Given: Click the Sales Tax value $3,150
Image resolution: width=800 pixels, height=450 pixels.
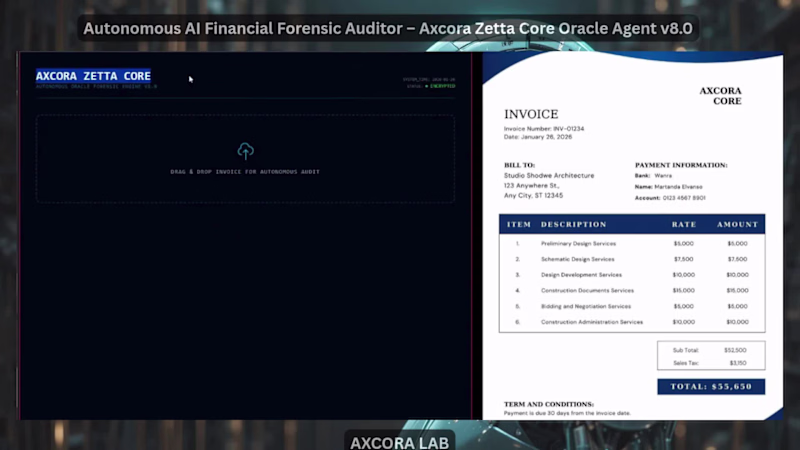Looking at the screenshot, I should tap(738, 363).
